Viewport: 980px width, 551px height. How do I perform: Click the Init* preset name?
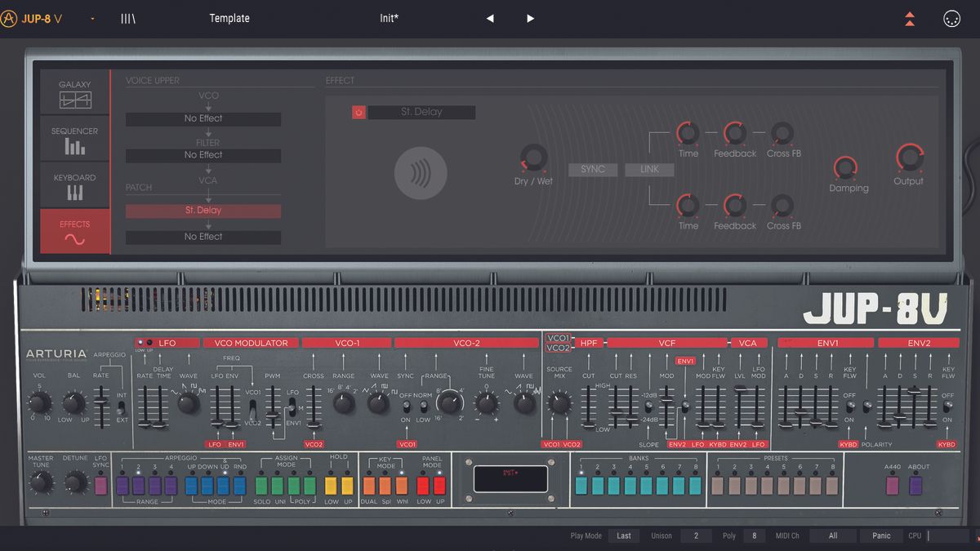point(389,17)
